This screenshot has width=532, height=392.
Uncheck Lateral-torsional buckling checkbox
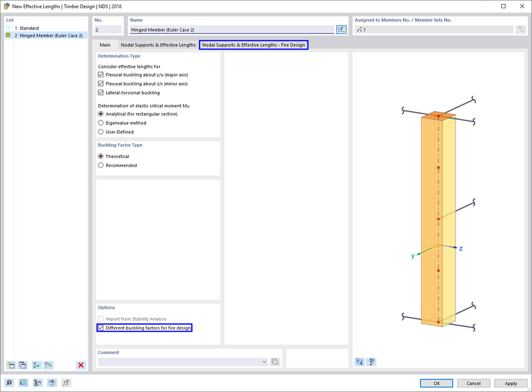[101, 93]
